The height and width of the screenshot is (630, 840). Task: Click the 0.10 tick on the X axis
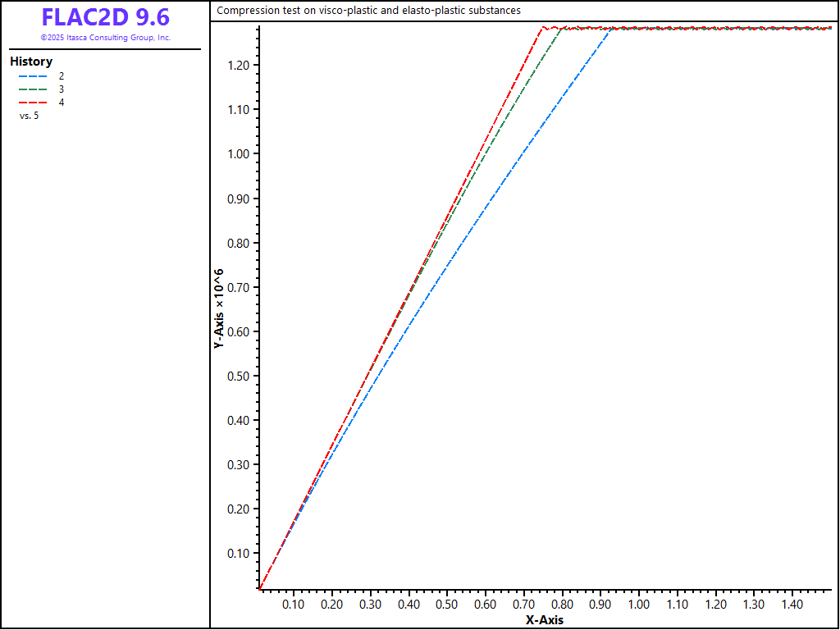293,605
